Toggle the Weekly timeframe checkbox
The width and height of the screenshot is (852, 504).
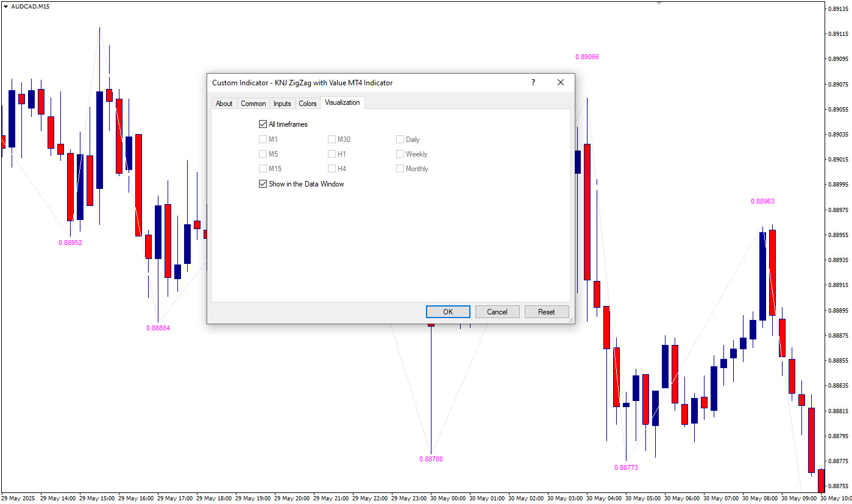click(x=400, y=154)
